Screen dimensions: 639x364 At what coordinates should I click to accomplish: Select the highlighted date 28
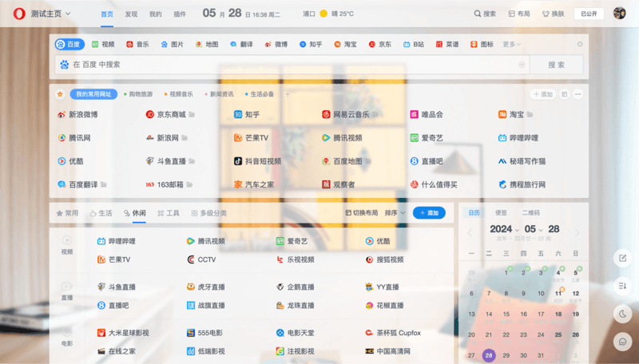pyautogui.click(x=489, y=355)
